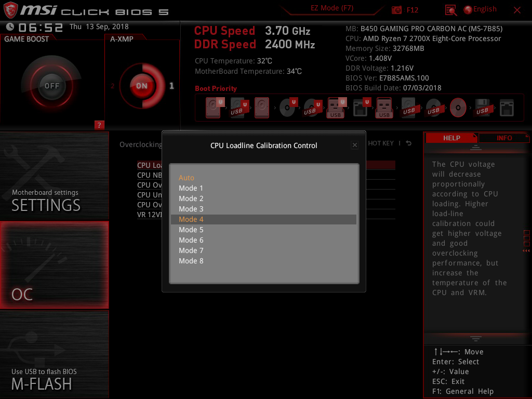Select the legacy hard disk boot device
Viewport: 532px width, 399px height.
tap(262, 108)
